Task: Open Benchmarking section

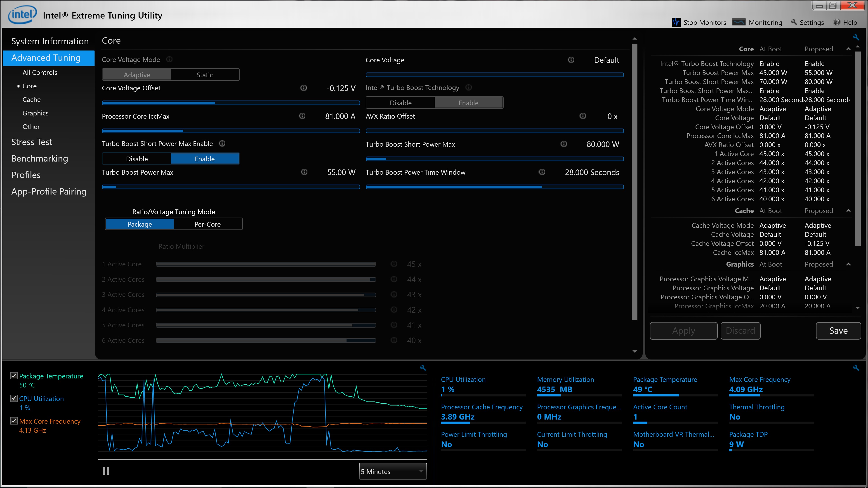Action: point(39,158)
